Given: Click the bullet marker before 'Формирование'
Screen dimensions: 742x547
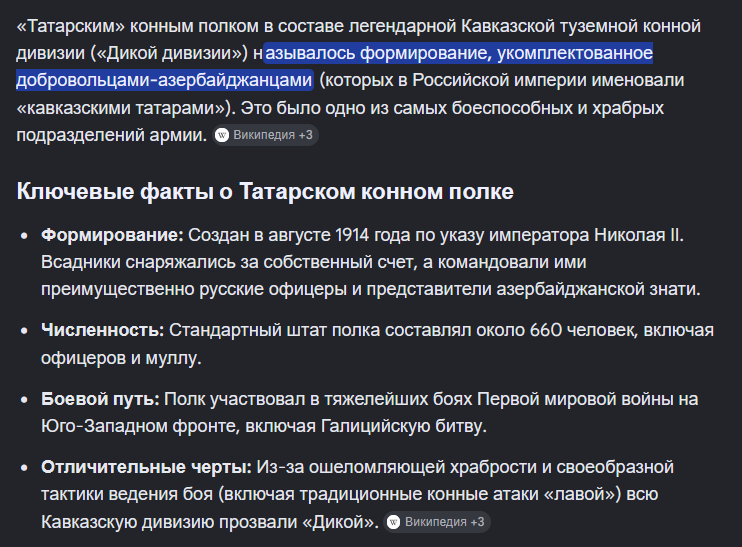Looking at the screenshot, I should pyautogui.click(x=25, y=236).
